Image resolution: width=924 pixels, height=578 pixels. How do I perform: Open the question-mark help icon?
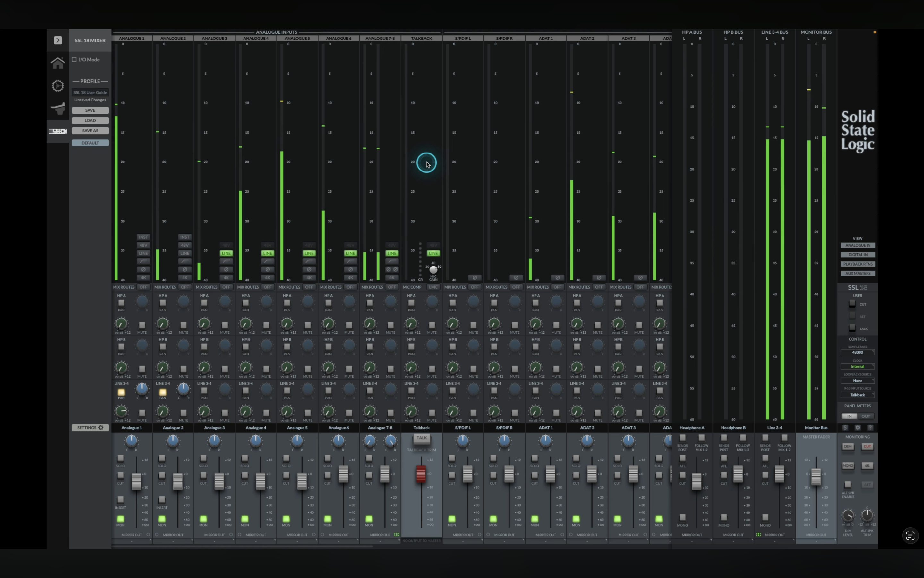click(x=870, y=428)
